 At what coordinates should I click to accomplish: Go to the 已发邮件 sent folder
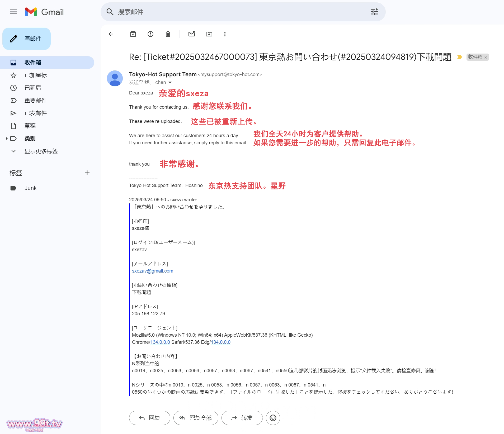[36, 113]
